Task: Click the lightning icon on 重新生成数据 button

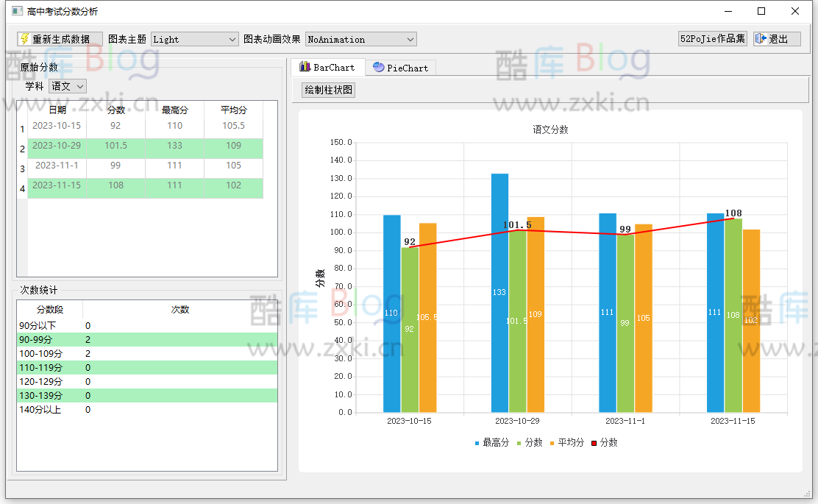Action: click(23, 39)
